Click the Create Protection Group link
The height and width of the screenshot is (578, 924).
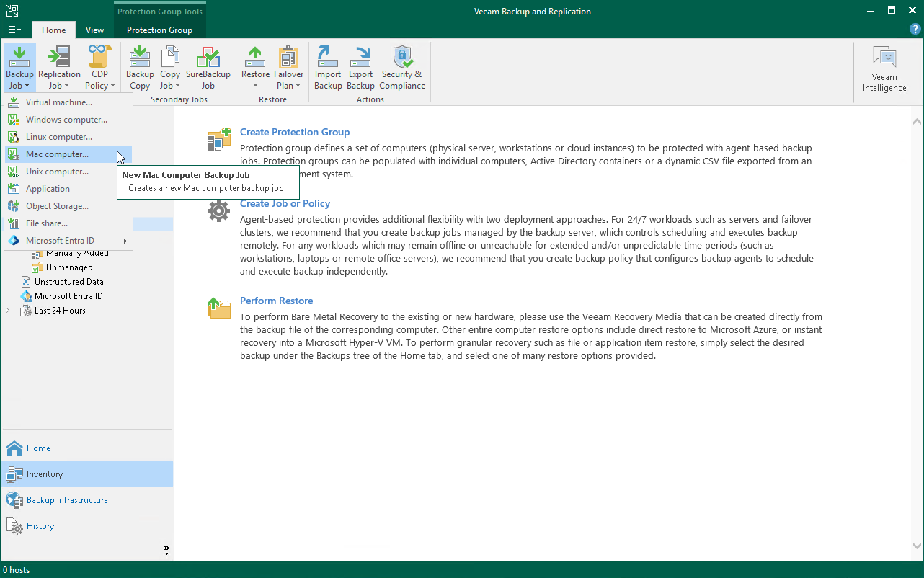(x=295, y=132)
